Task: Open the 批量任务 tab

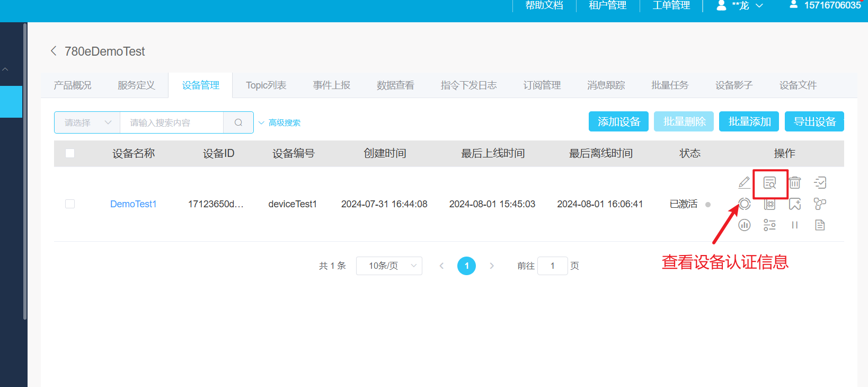Action: [670, 85]
